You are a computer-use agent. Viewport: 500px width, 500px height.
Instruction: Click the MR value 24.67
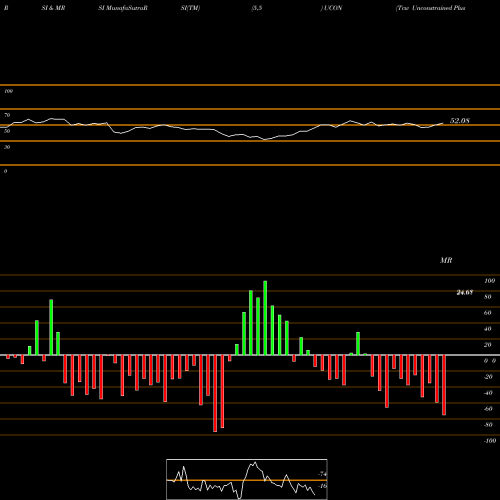465,293
